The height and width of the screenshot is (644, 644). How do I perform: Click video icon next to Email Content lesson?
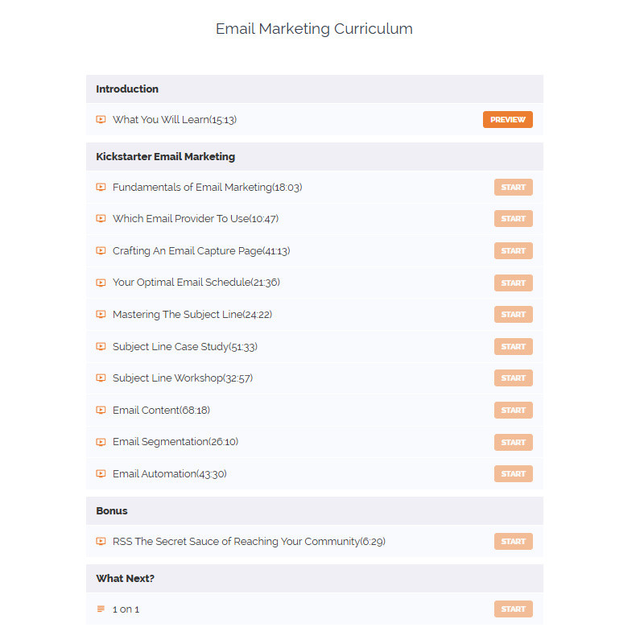tap(101, 411)
